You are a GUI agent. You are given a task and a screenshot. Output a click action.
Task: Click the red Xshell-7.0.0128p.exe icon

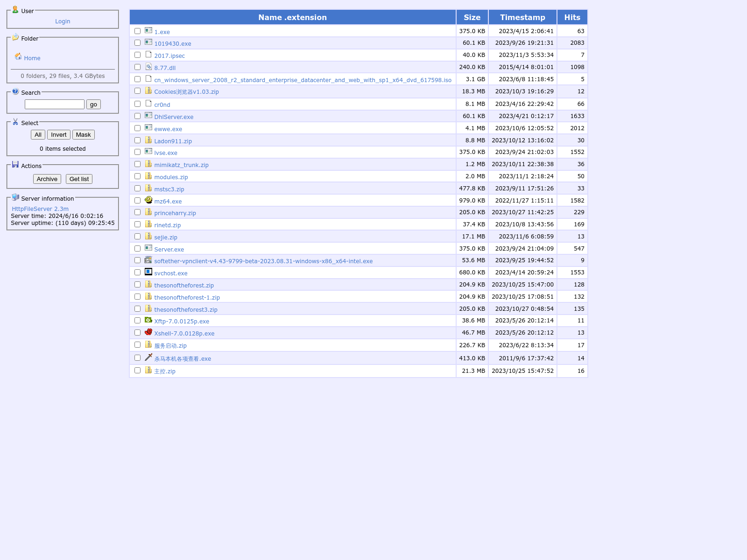coord(148,332)
